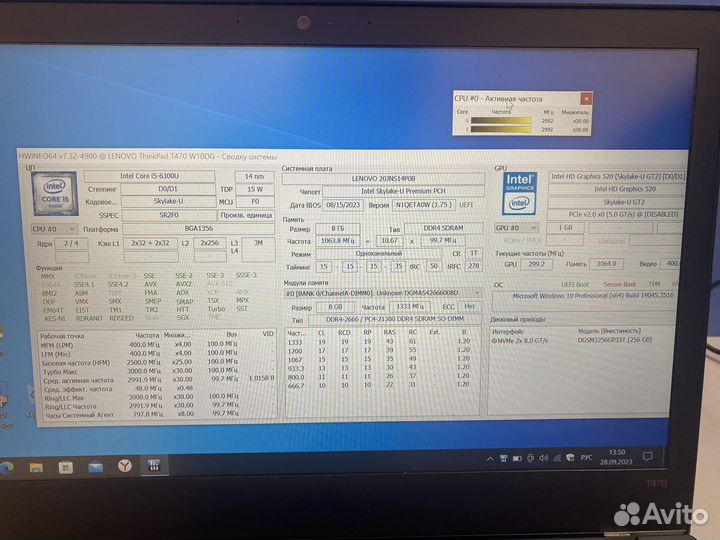Click Core 0 frequency bar
720x540 pixels.
(501, 121)
